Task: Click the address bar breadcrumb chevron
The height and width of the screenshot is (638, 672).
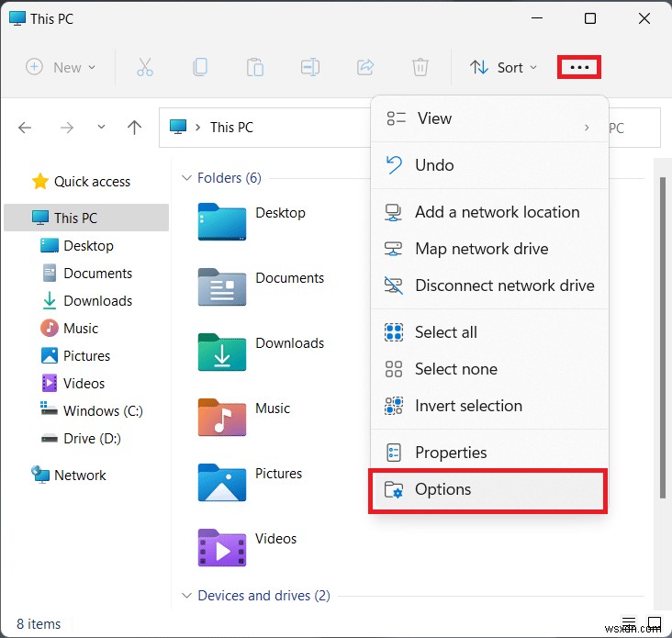Action: pyautogui.click(x=197, y=128)
